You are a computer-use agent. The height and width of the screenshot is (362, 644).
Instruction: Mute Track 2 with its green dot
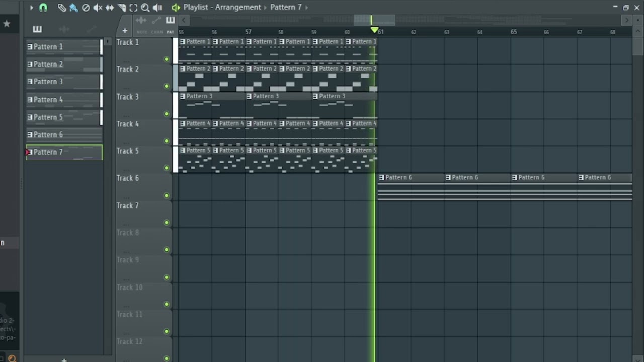167,86
